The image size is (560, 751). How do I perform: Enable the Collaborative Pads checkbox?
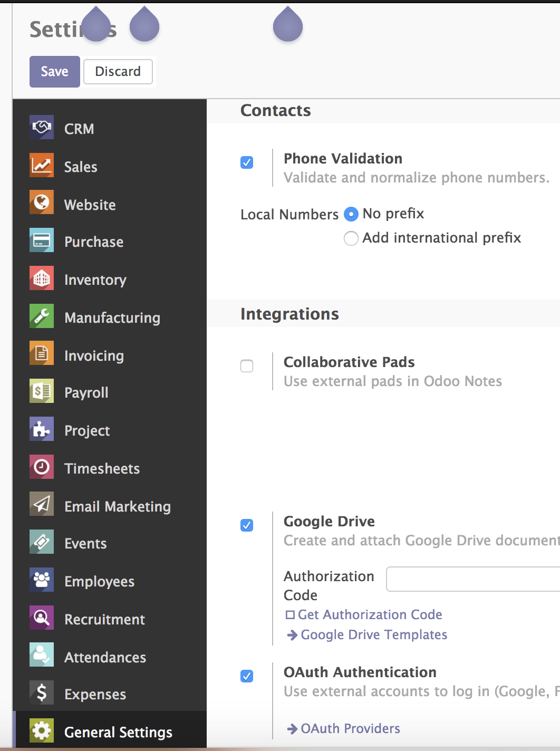247,366
